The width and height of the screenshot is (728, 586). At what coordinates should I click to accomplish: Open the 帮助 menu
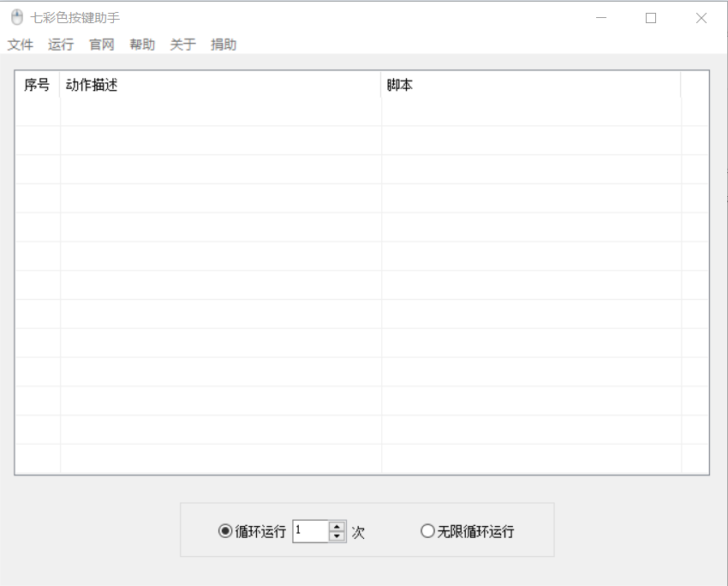pos(142,45)
